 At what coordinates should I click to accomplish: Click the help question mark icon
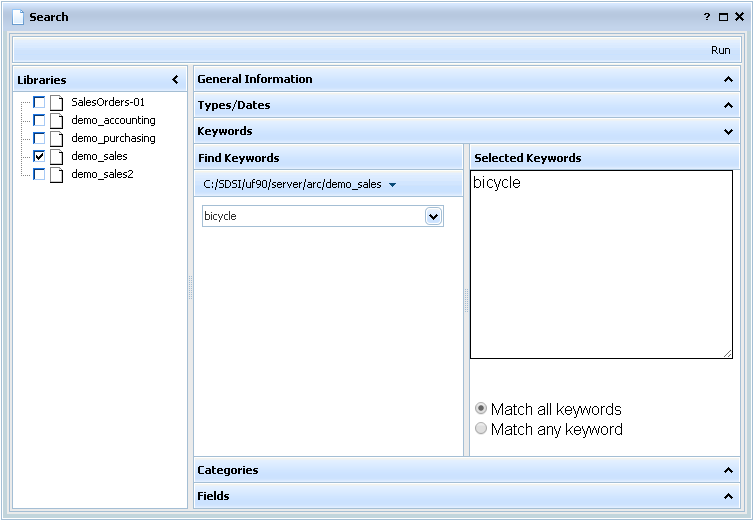(x=707, y=17)
